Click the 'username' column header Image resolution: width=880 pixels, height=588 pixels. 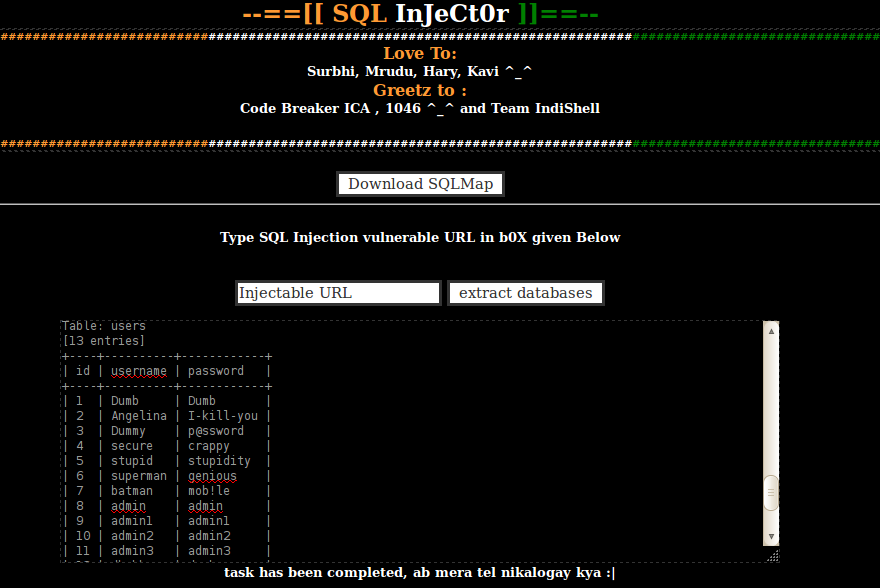pyautogui.click(x=139, y=371)
